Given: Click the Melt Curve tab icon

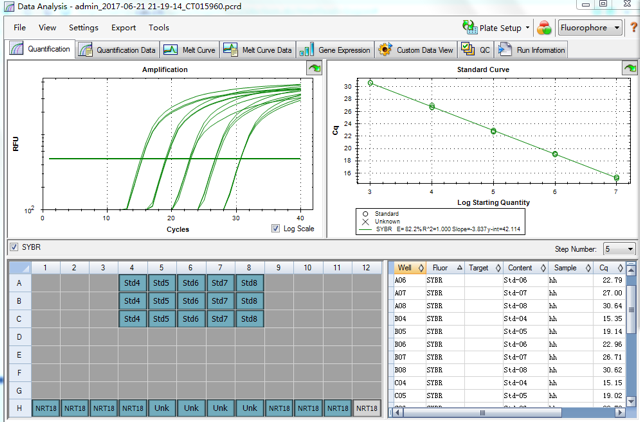Looking at the screenshot, I should (x=170, y=50).
